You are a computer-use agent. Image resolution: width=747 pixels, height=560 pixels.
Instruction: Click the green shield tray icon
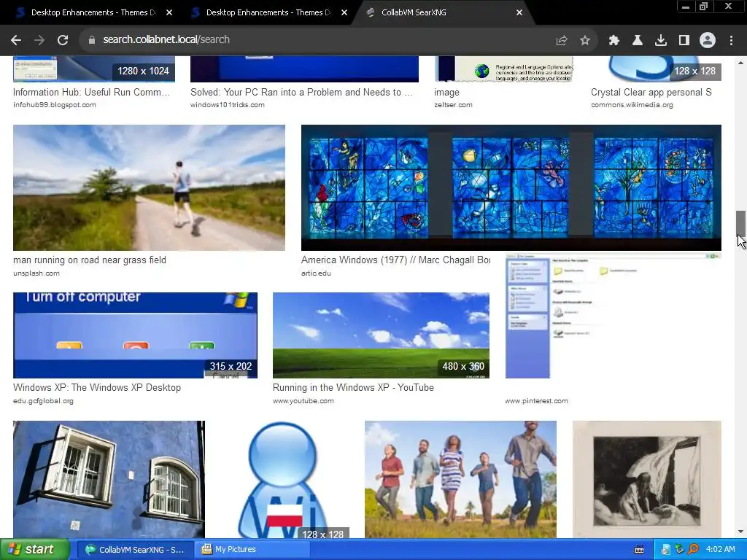coord(679,550)
